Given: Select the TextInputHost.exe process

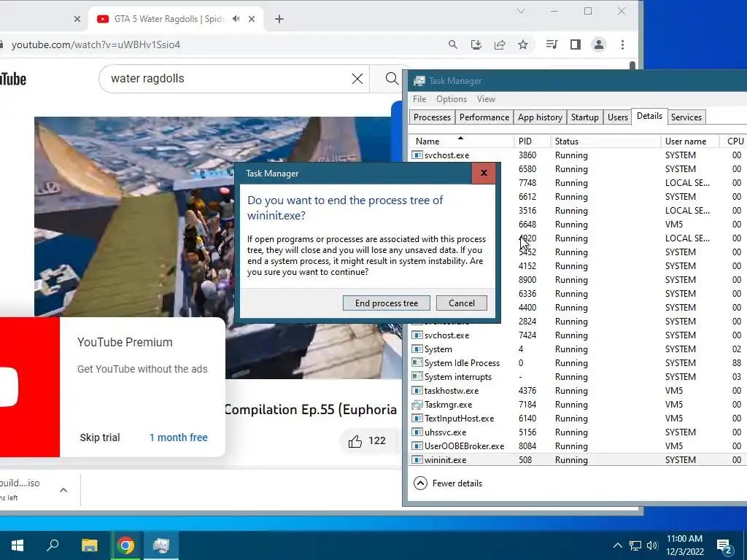Looking at the screenshot, I should (x=578, y=419).
